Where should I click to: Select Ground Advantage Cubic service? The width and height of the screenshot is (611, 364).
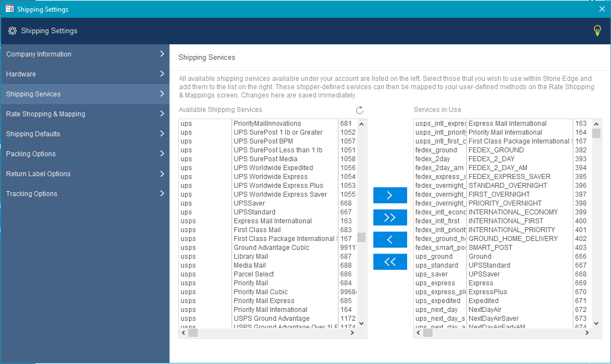[268, 248]
